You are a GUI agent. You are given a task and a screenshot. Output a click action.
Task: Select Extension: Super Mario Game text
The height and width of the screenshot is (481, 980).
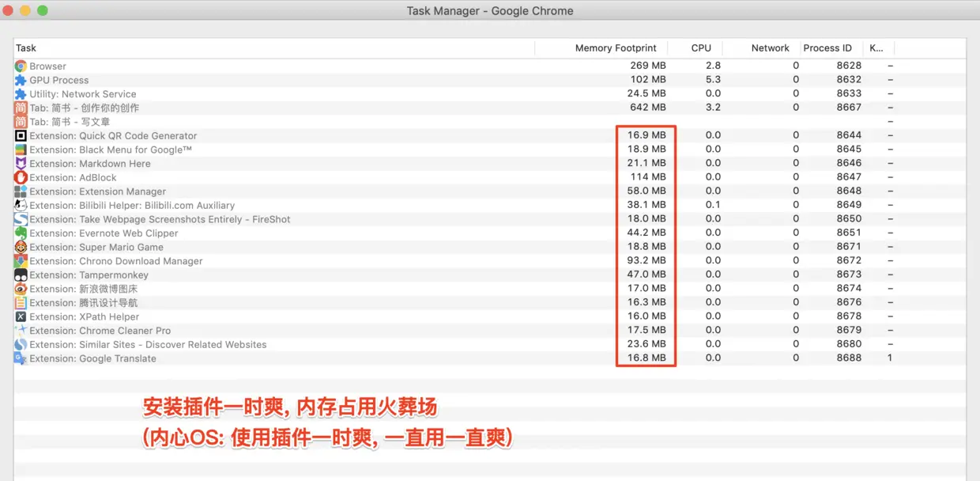96,247
